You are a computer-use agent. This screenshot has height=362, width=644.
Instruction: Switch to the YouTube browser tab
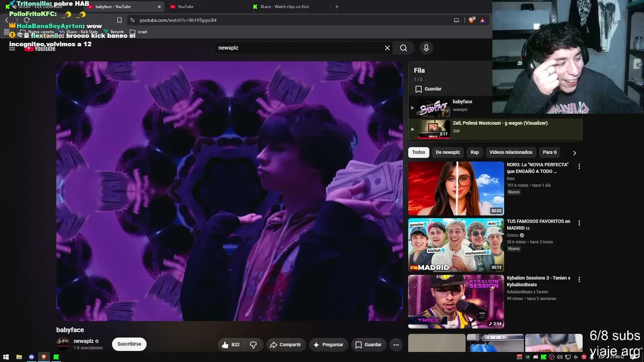[x=185, y=7]
